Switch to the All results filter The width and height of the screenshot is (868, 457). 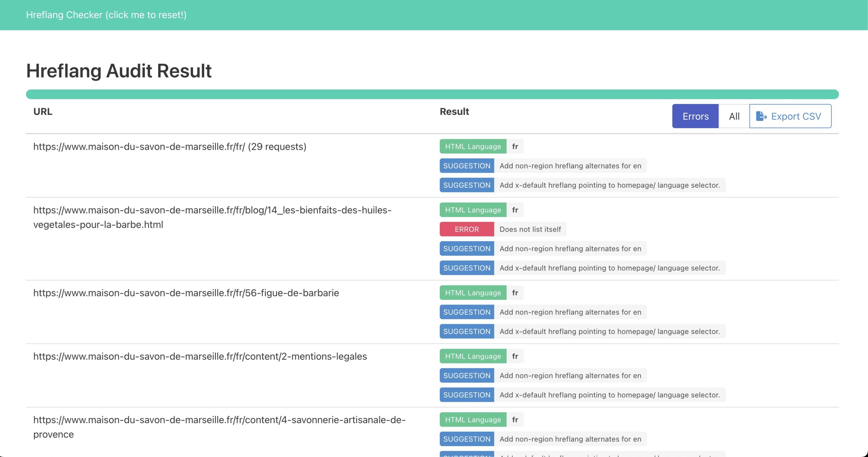click(734, 116)
